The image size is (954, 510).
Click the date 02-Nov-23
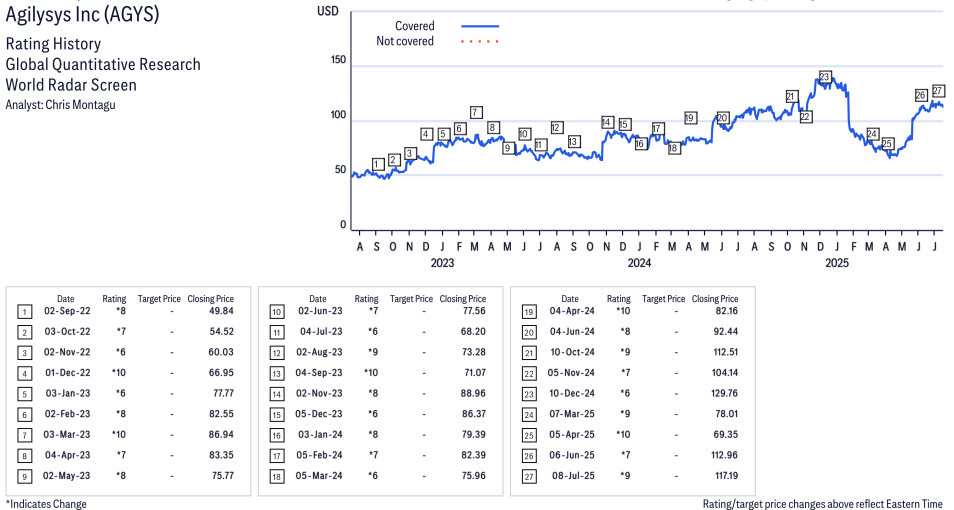[319, 393]
